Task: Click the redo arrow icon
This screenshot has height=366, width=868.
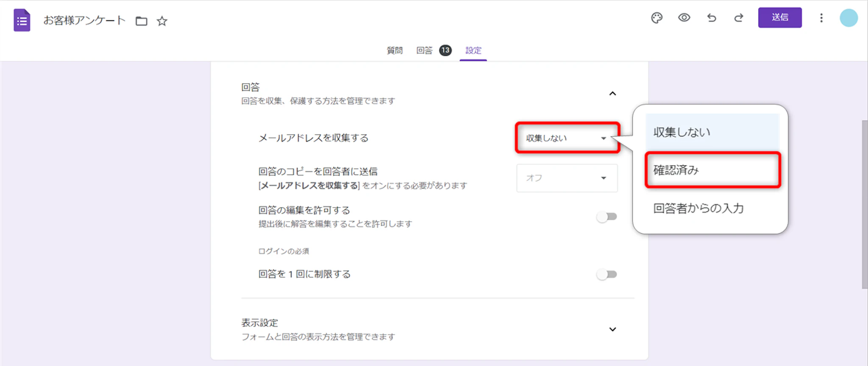Action: [x=739, y=18]
